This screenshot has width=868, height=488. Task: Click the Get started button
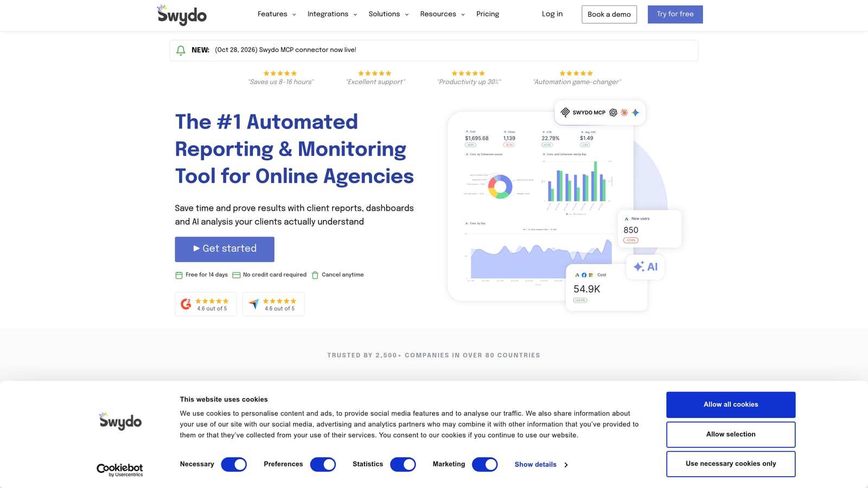(x=225, y=249)
